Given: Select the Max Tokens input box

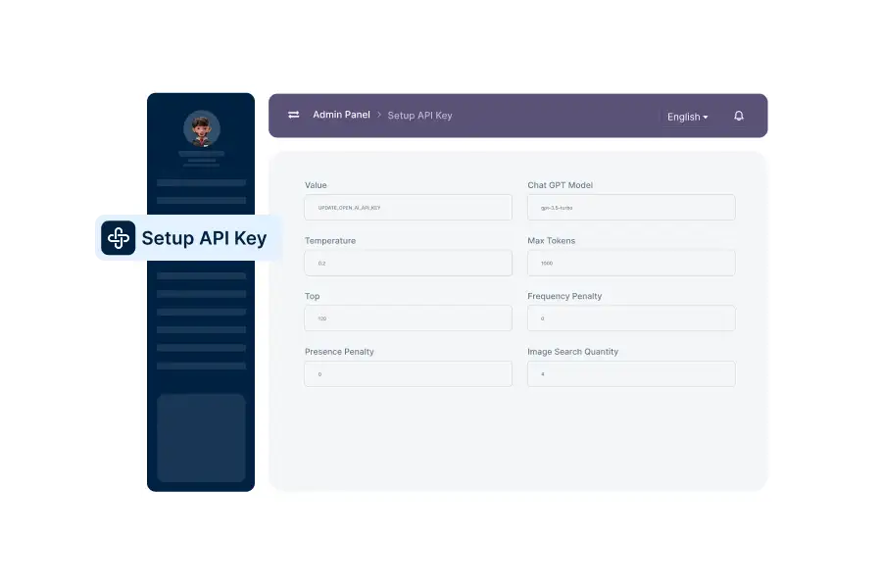Looking at the screenshot, I should click(631, 263).
